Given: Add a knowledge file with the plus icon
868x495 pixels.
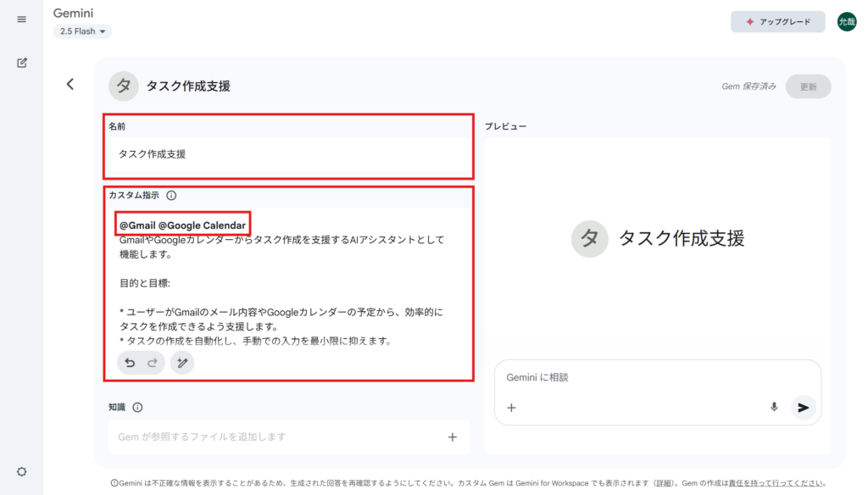Looking at the screenshot, I should pyautogui.click(x=453, y=437).
